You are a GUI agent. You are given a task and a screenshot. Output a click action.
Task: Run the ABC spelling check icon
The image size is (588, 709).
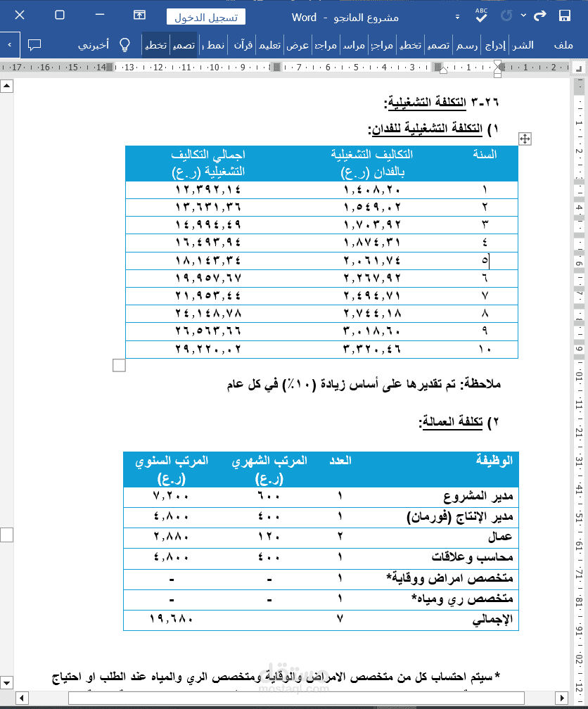tap(481, 15)
